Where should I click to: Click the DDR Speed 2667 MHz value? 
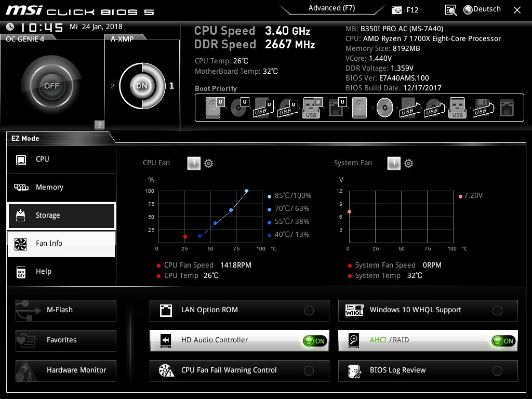click(290, 44)
